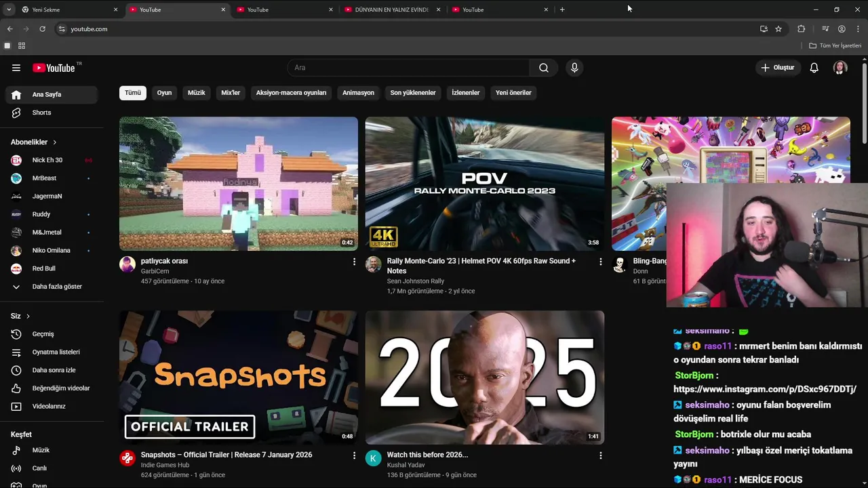Go back with browser back arrow
The image size is (868, 488).
point(9,29)
